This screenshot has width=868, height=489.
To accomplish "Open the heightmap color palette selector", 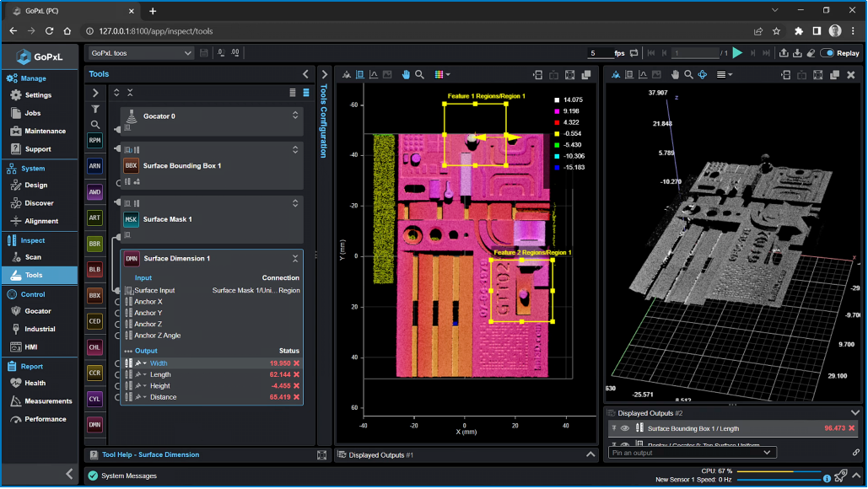I will coord(442,74).
